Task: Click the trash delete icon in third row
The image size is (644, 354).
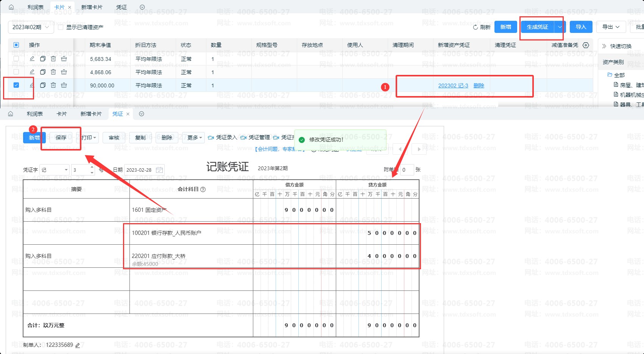Action: point(53,85)
